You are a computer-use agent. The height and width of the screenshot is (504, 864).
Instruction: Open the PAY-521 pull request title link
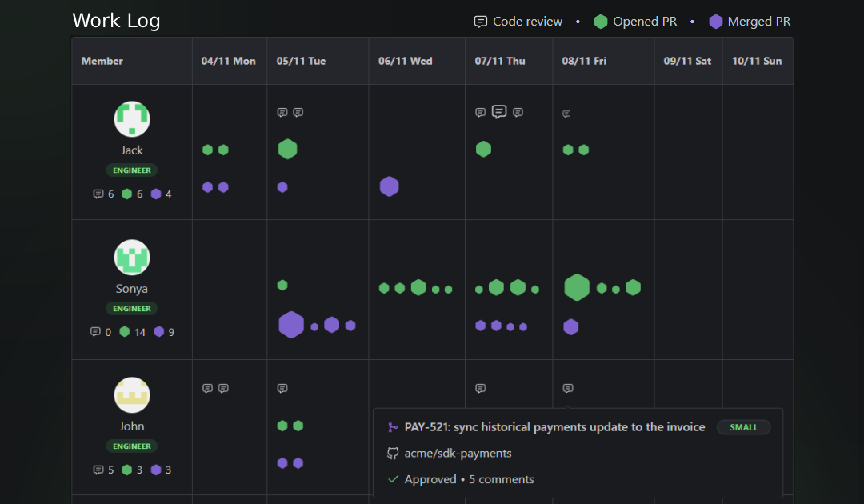554,427
